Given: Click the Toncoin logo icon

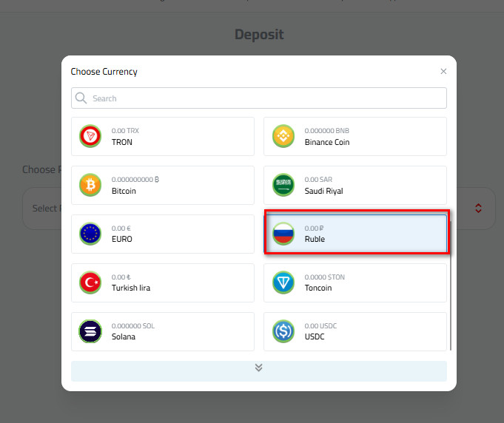Looking at the screenshot, I should (283, 282).
